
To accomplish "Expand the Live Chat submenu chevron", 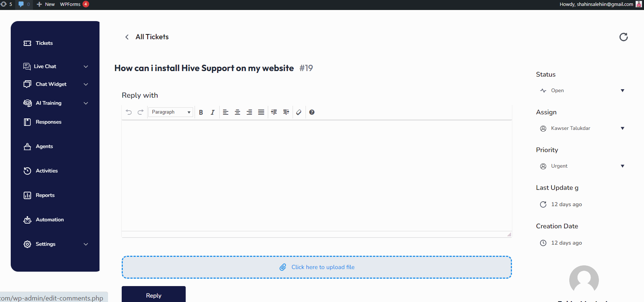I will click(86, 67).
